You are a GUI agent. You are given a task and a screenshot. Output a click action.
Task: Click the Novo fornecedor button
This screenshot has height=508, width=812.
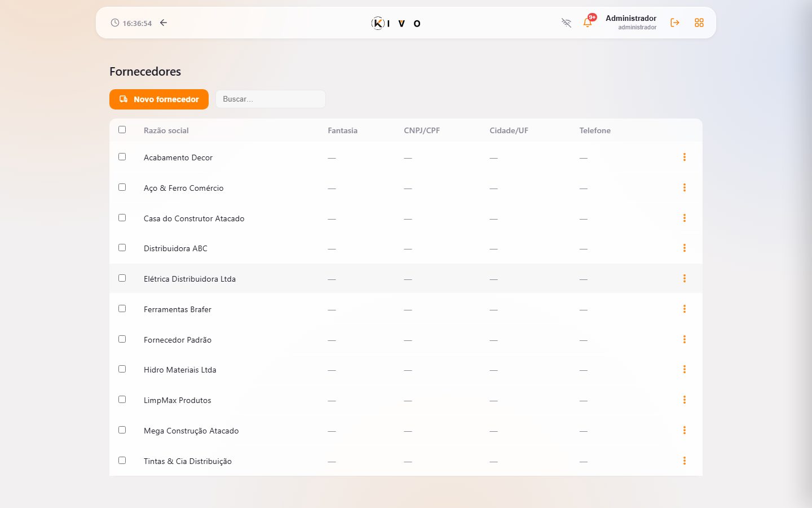[159, 99]
